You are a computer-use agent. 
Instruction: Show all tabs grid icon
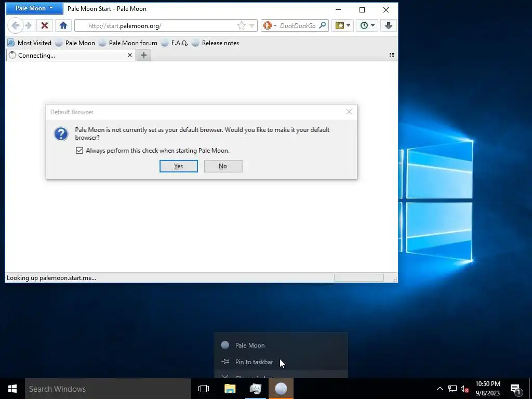(392, 55)
